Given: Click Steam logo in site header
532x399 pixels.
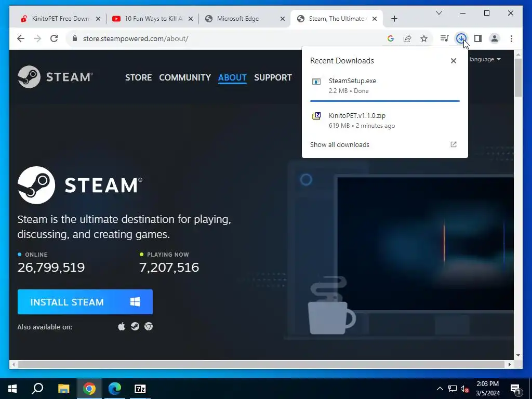Looking at the screenshot, I should click(55, 77).
